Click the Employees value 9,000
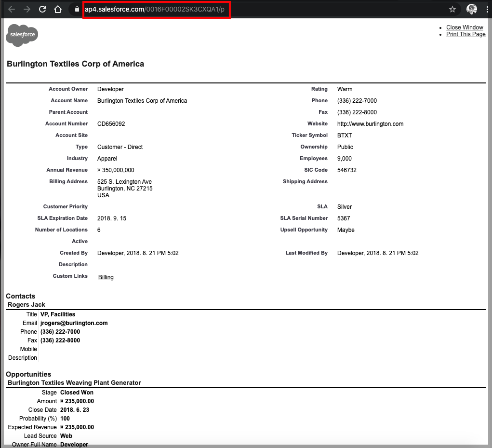492x448 pixels. [344, 159]
